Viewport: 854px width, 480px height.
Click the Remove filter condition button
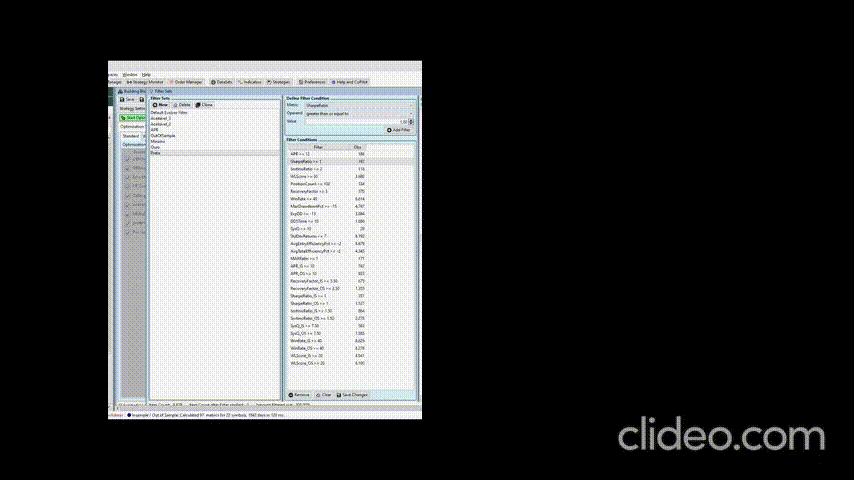click(x=299, y=395)
